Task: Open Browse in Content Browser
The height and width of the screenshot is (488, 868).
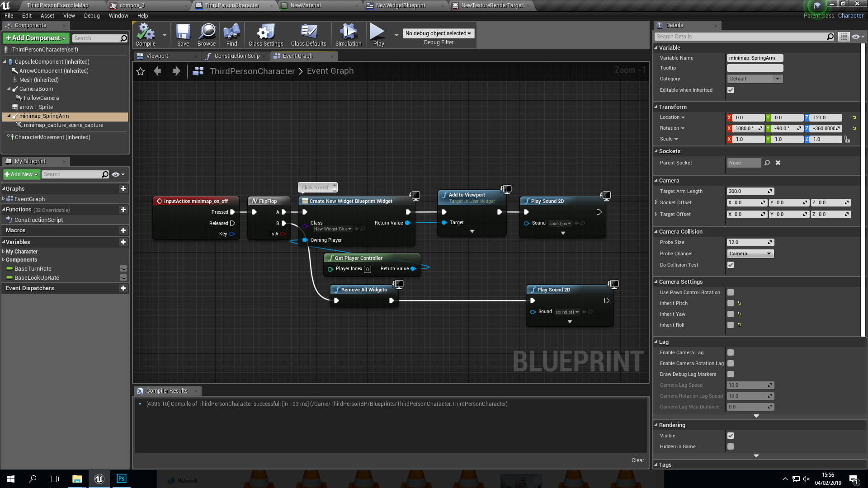Action: pyautogui.click(x=207, y=35)
